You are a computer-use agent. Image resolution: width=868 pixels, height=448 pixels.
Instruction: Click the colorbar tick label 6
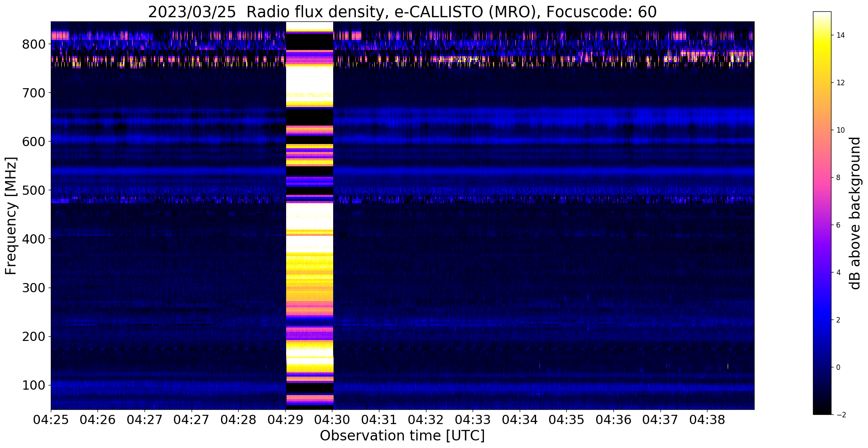point(839,225)
